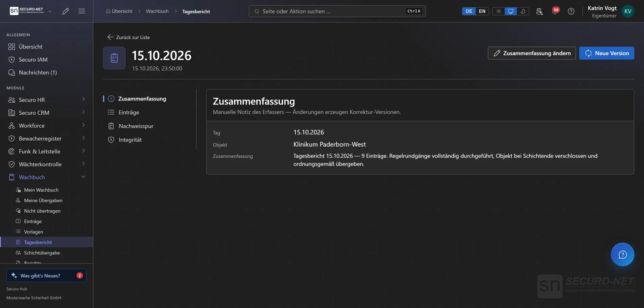The width and height of the screenshot is (644, 308).
Task: Switch language to DE
Action: 469,11
